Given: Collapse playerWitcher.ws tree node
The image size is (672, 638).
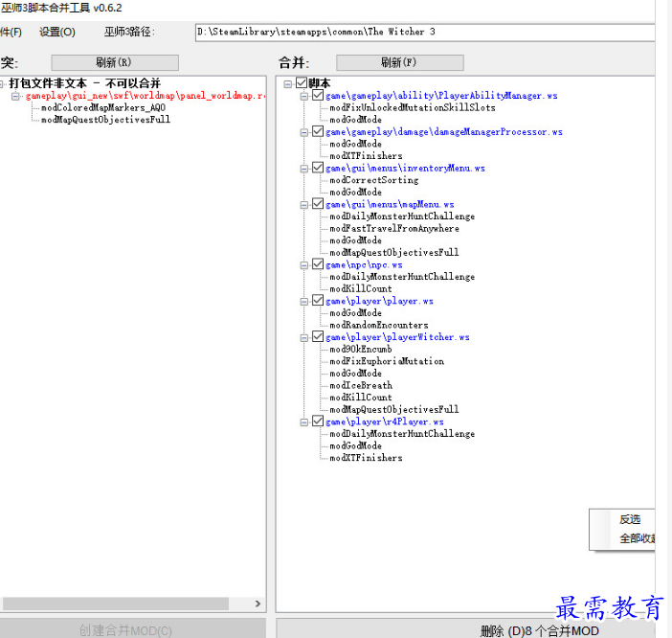Looking at the screenshot, I should coord(304,337).
